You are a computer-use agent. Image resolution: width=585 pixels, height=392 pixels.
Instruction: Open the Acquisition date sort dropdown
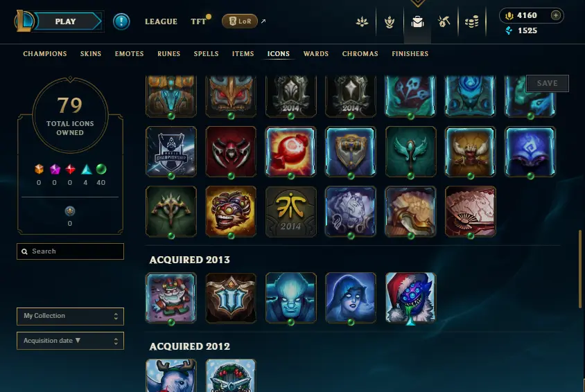(70, 341)
